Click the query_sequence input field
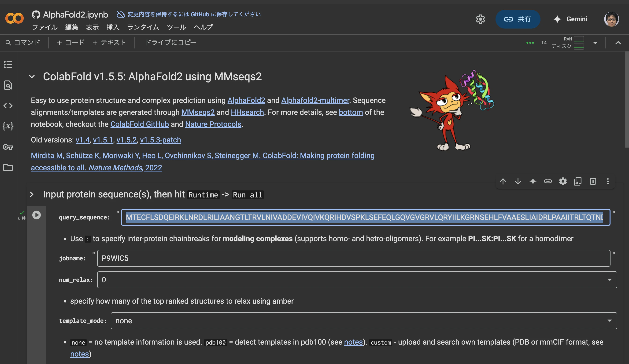The image size is (629, 364). (365, 217)
